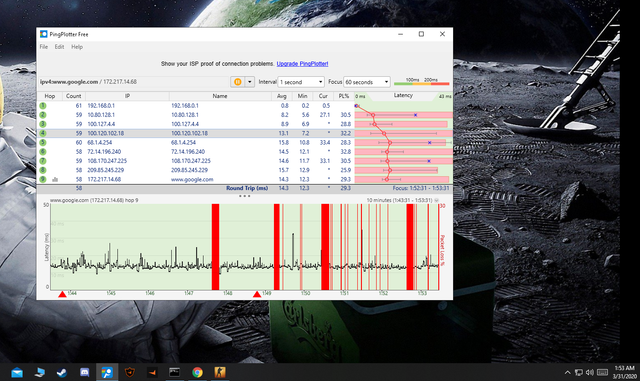Click the Min column header
Image resolution: width=640 pixels, height=381 pixels.
[302, 96]
